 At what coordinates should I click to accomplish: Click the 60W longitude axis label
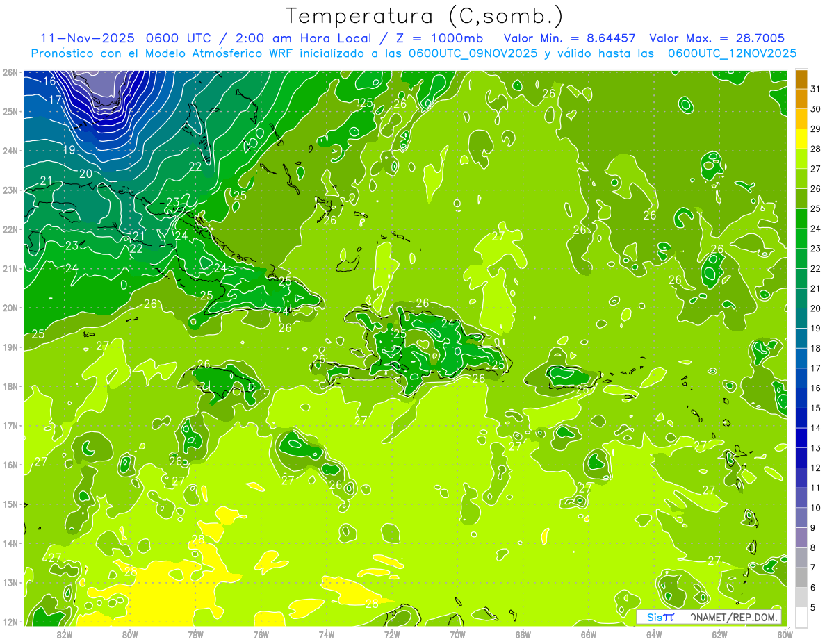click(785, 634)
